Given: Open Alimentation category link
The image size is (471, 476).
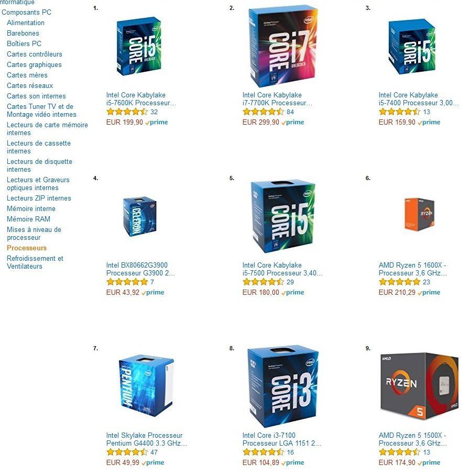Looking at the screenshot, I should tap(26, 23).
